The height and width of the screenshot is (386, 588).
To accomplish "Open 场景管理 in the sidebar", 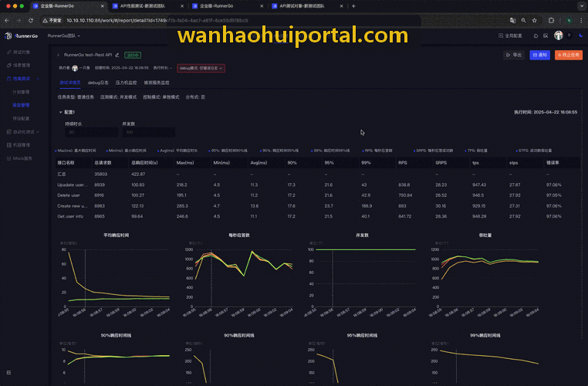I will pyautogui.click(x=19, y=66).
